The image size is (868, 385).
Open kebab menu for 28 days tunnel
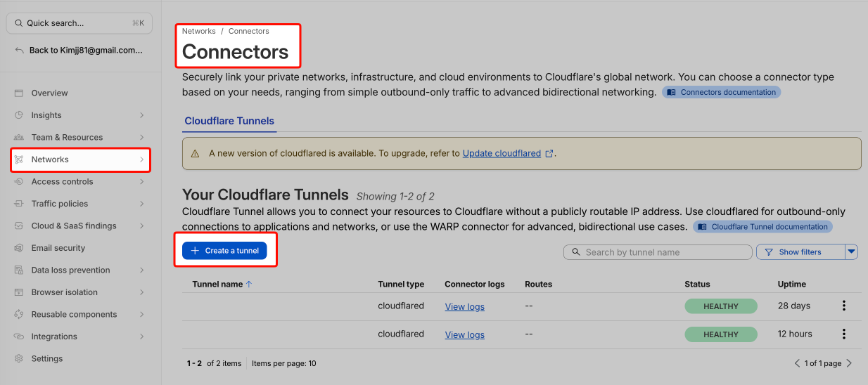coord(844,306)
